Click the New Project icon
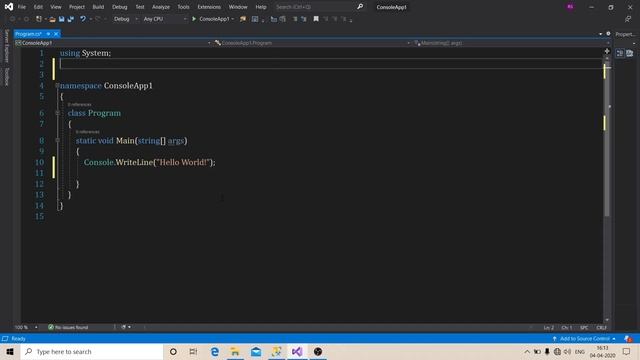The image size is (640, 360). [39, 19]
